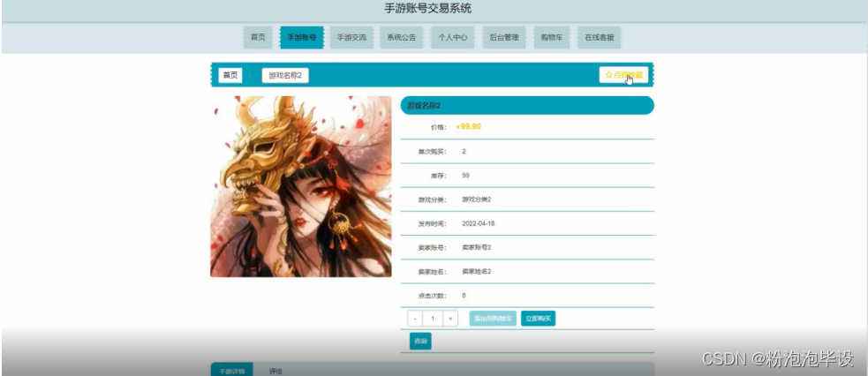Screen dimensions: 868x376
Task: Open the game cover artwork image
Action: [x=300, y=186]
